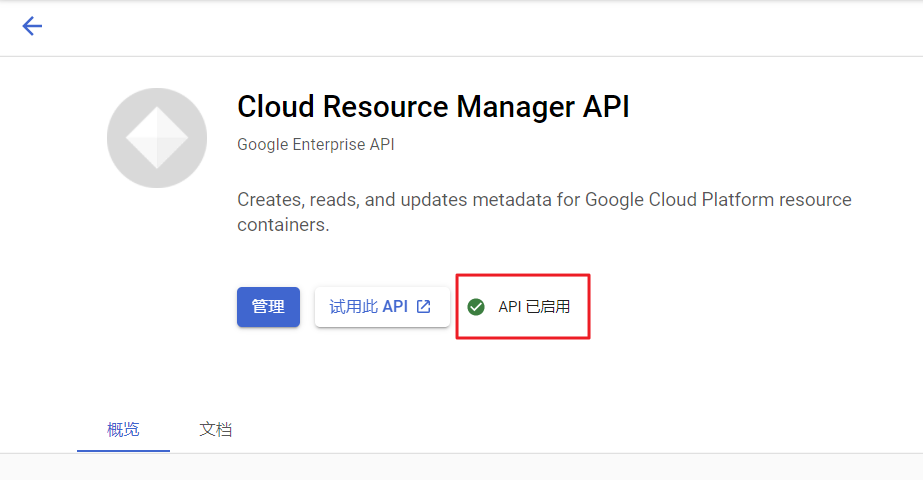The image size is (923, 480).
Task: Click the empty header bar beside back arrow
Action: 480,26
